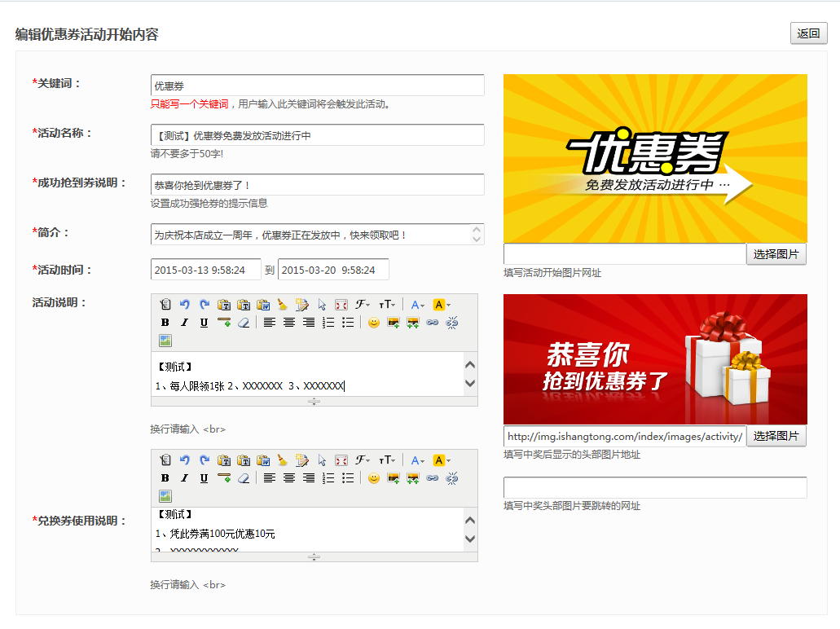
Task: Open the font family dropdown in 活动说明 editor
Action: pos(363,305)
